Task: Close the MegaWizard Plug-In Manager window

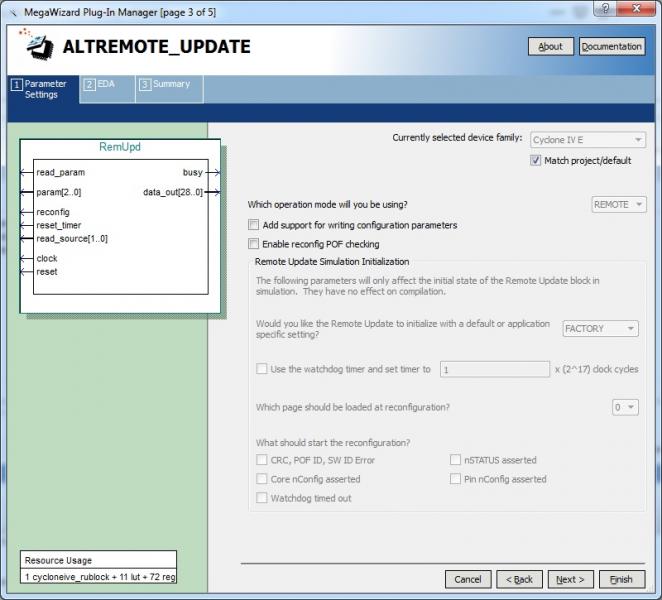Action: point(630,10)
